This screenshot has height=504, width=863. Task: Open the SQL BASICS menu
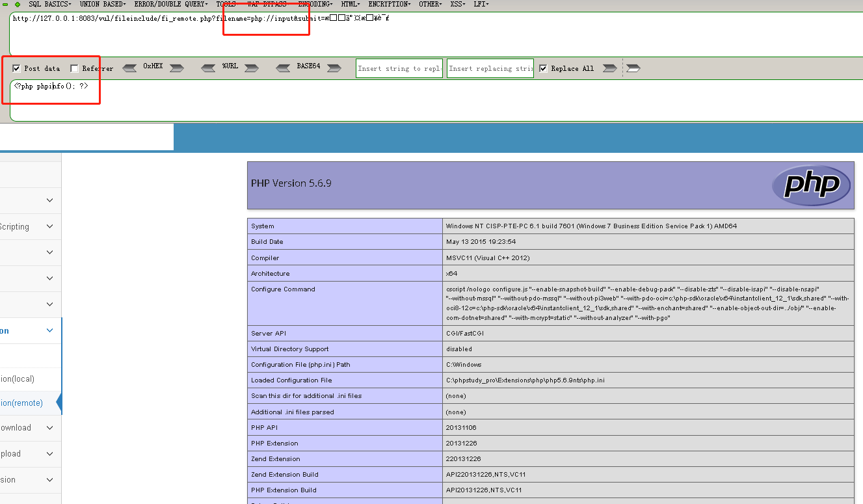coord(51,4)
